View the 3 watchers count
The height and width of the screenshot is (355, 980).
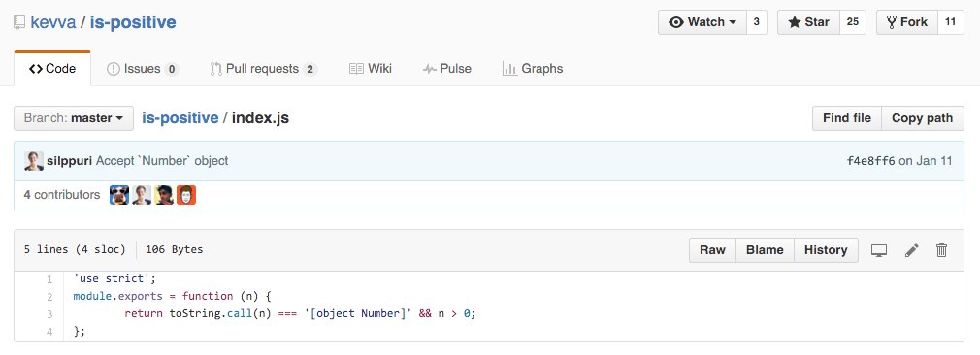click(756, 22)
